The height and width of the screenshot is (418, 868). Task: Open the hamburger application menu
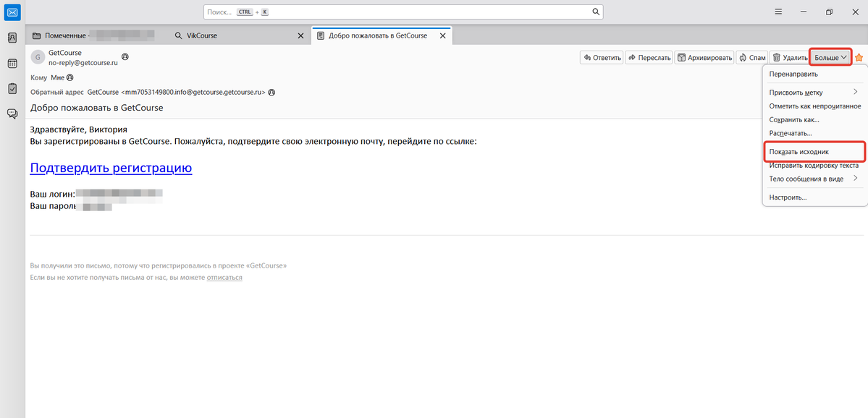pyautogui.click(x=778, y=12)
